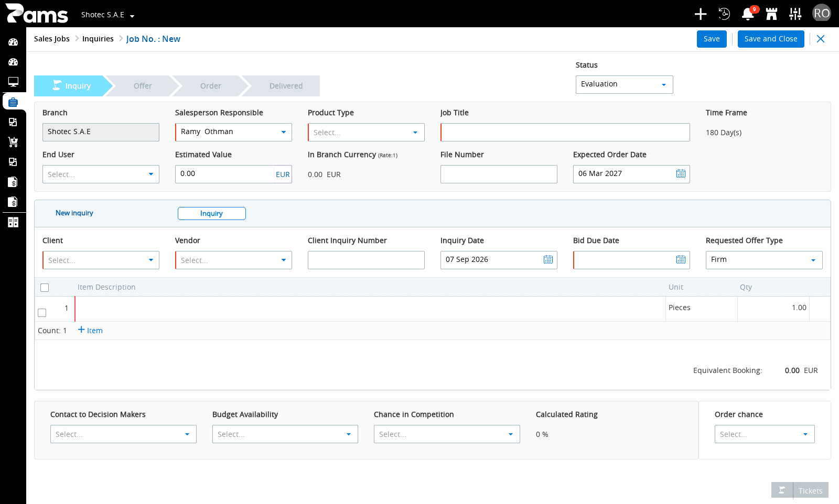Open calendar for Expected Order Date
Screen dimensions: 839x504
681,174
